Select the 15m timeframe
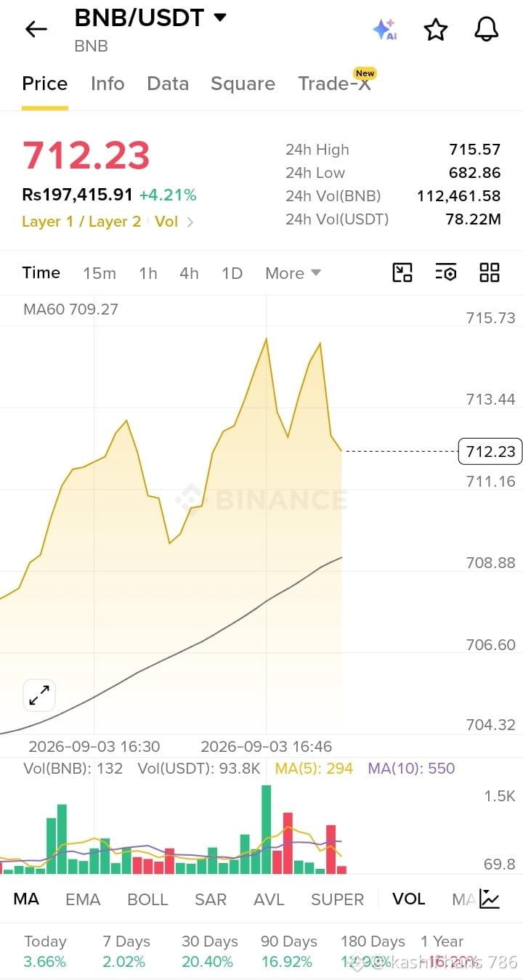Screen dimensions: 523x980 tap(100, 273)
